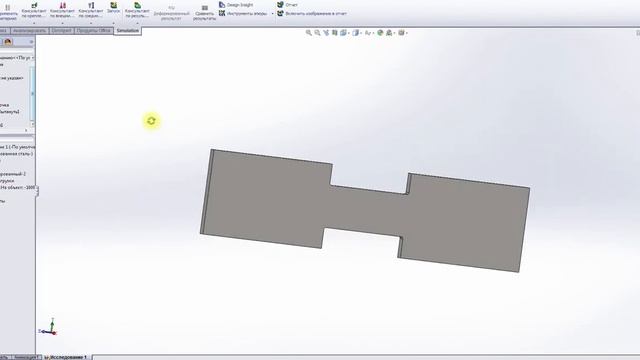Click the View Settings monitor icon
The image size is (640, 360).
401,33
